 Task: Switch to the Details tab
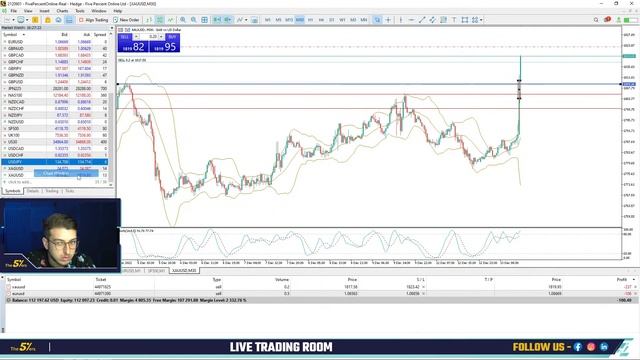[x=33, y=191]
